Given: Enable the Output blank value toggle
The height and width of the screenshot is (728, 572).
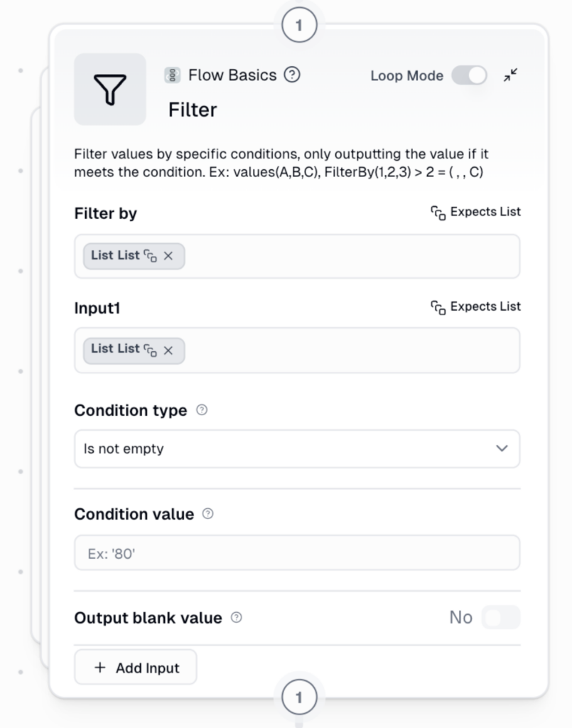Looking at the screenshot, I should click(501, 617).
